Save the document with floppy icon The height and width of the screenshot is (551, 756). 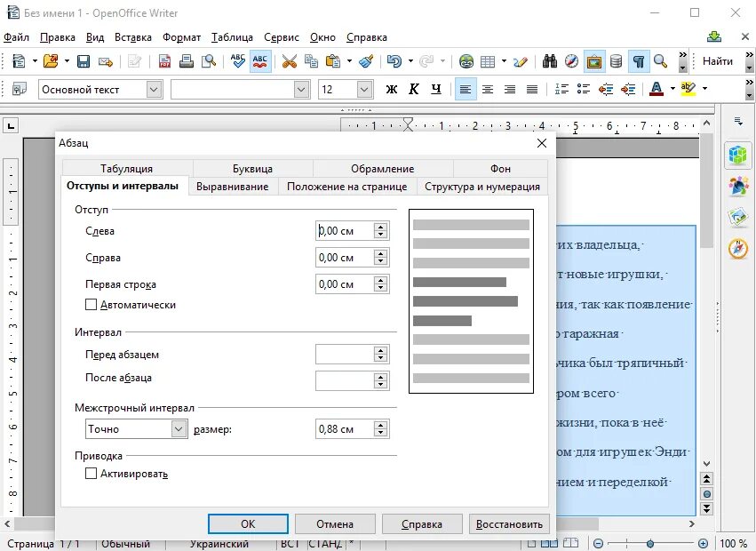(84, 61)
